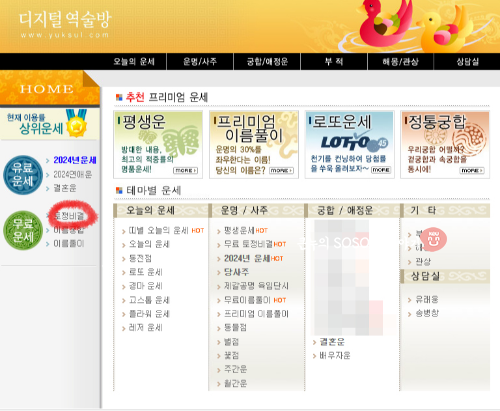This screenshot has width=500, height=411.
Task: Open 평생운세 link in 운명/사주 column
Action: pyautogui.click(x=239, y=230)
